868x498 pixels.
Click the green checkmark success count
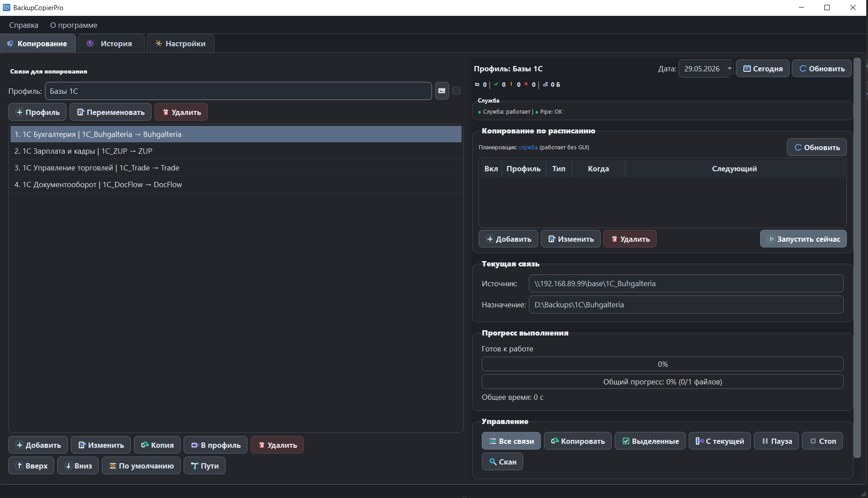click(x=500, y=85)
